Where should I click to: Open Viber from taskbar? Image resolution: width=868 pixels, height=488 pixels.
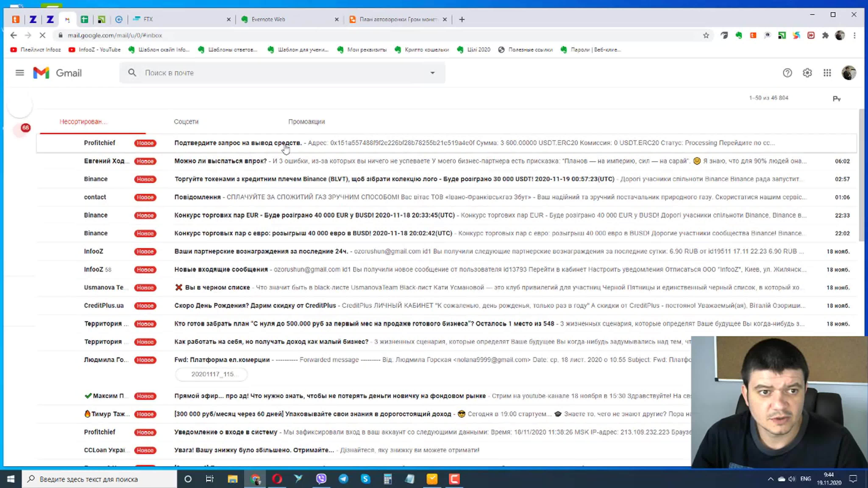click(x=321, y=478)
